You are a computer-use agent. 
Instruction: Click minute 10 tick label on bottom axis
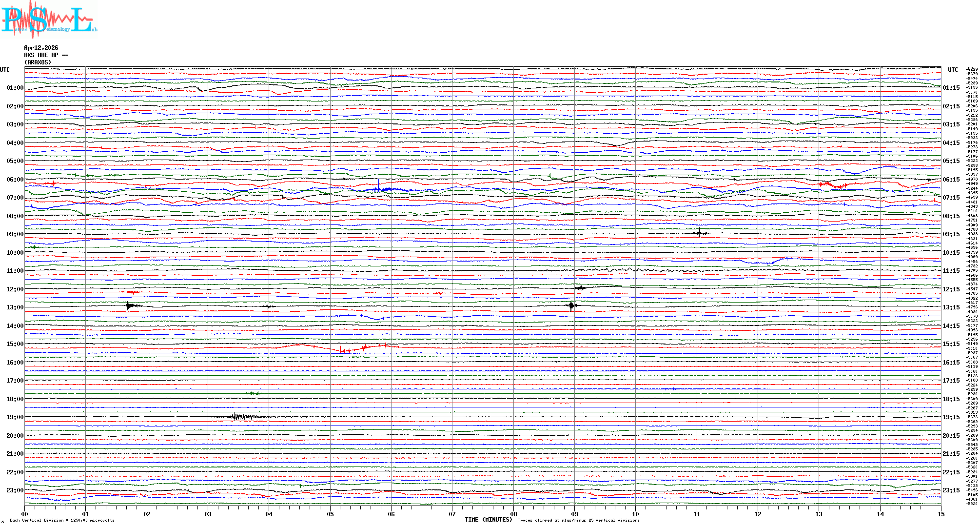coord(635,514)
